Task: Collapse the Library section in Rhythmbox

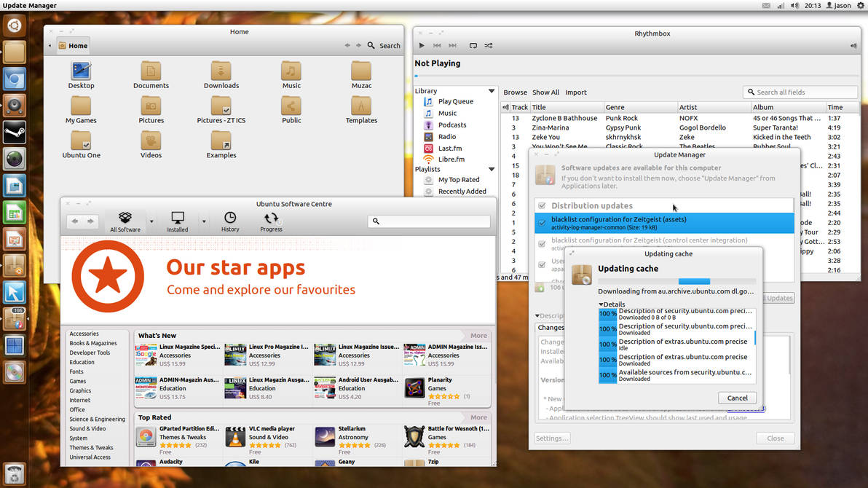Action: coord(491,91)
